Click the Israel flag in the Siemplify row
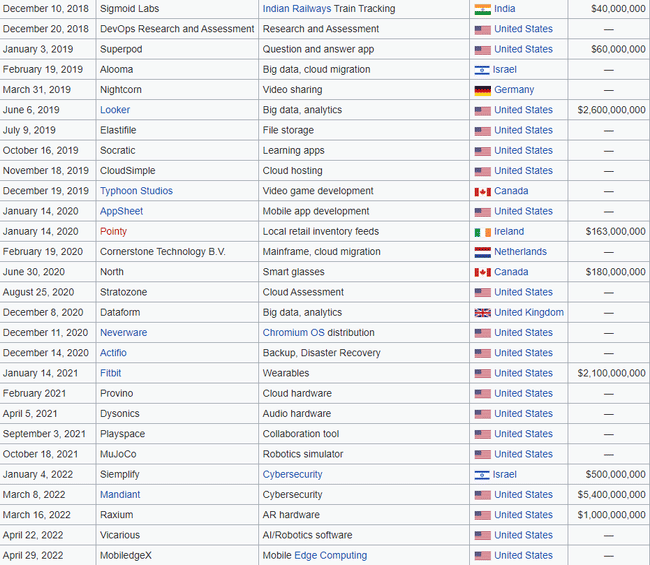 point(482,475)
